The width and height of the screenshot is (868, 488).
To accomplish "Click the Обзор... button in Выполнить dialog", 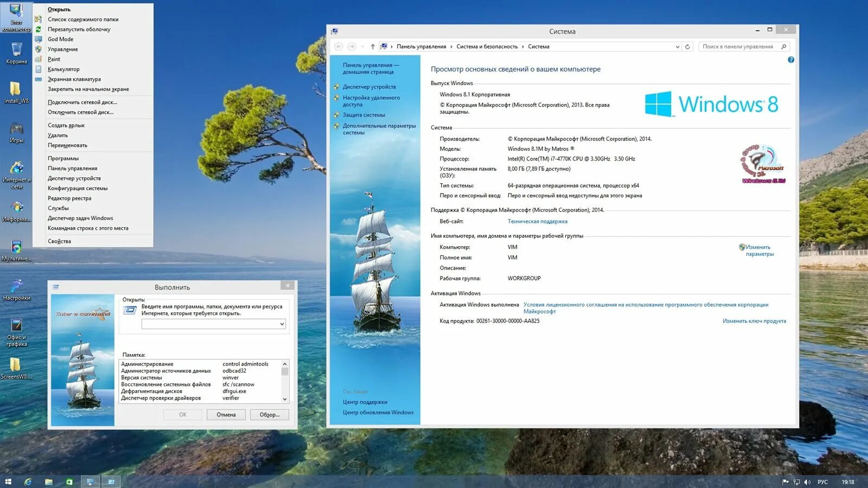I will [x=270, y=415].
